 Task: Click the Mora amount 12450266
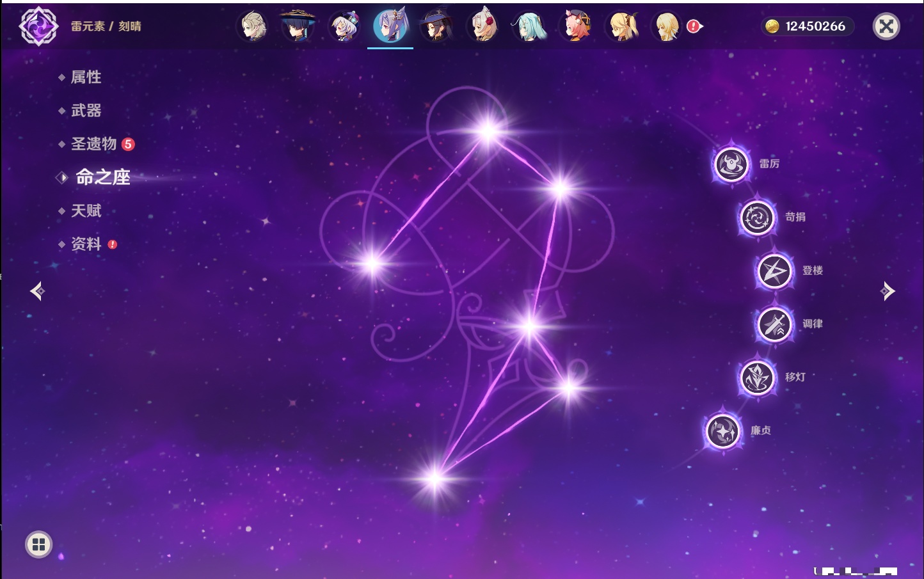point(815,26)
